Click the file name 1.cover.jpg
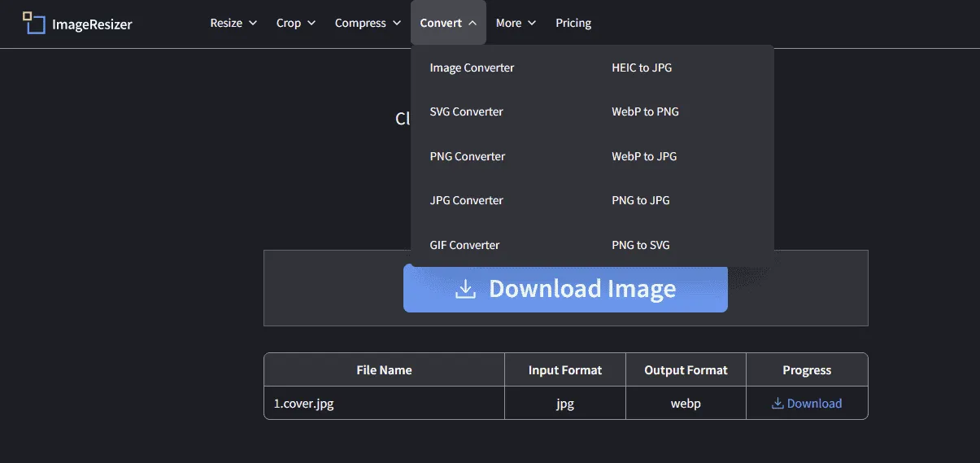 tap(303, 403)
